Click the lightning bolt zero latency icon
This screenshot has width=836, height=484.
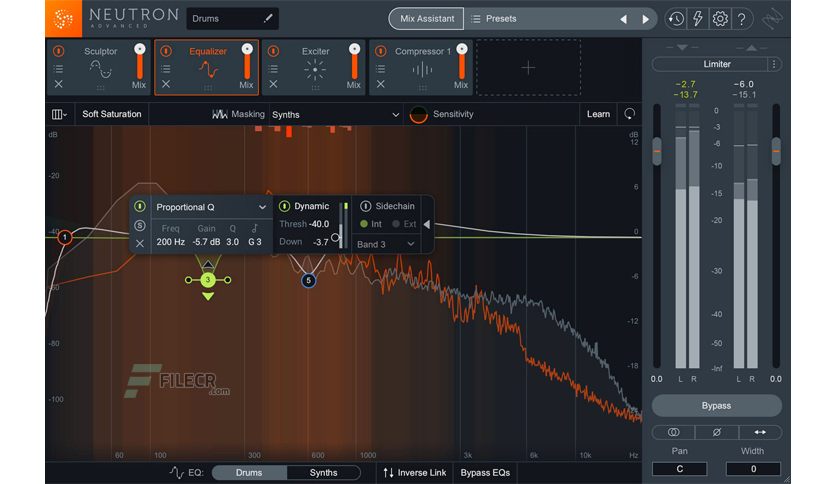pyautogui.click(x=697, y=19)
